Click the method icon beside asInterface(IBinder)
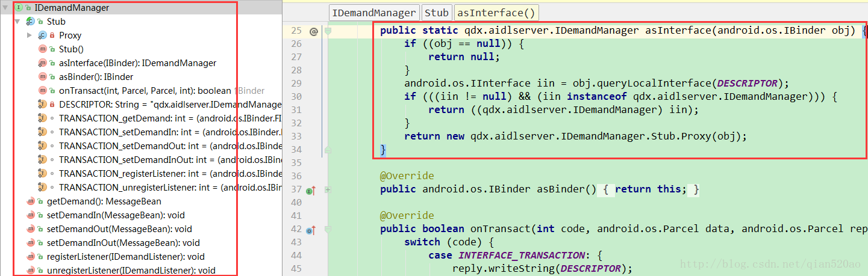 point(43,63)
